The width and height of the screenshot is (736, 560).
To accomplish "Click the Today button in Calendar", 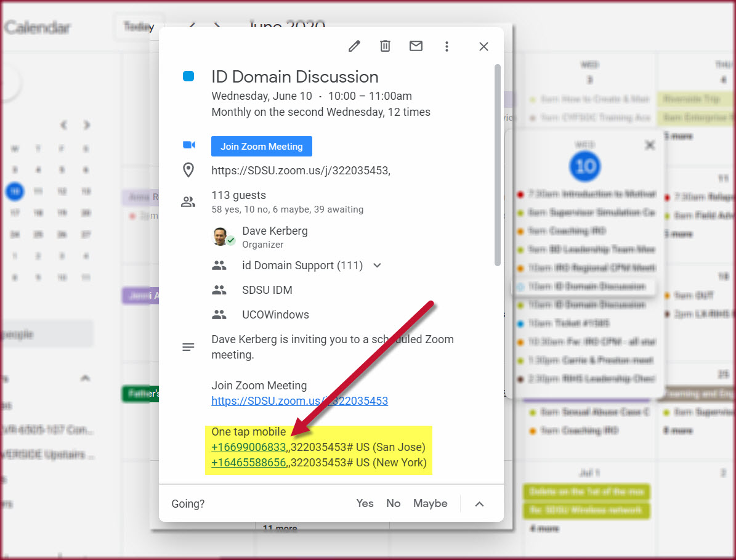I will click(x=139, y=26).
